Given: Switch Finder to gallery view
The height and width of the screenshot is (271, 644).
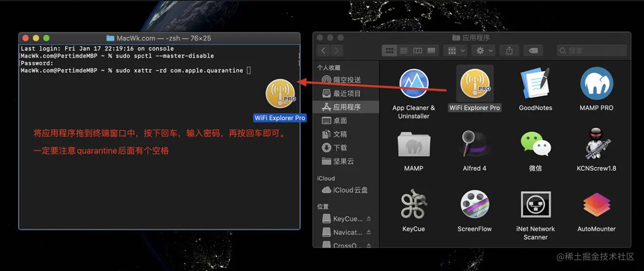Looking at the screenshot, I should click(431, 50).
